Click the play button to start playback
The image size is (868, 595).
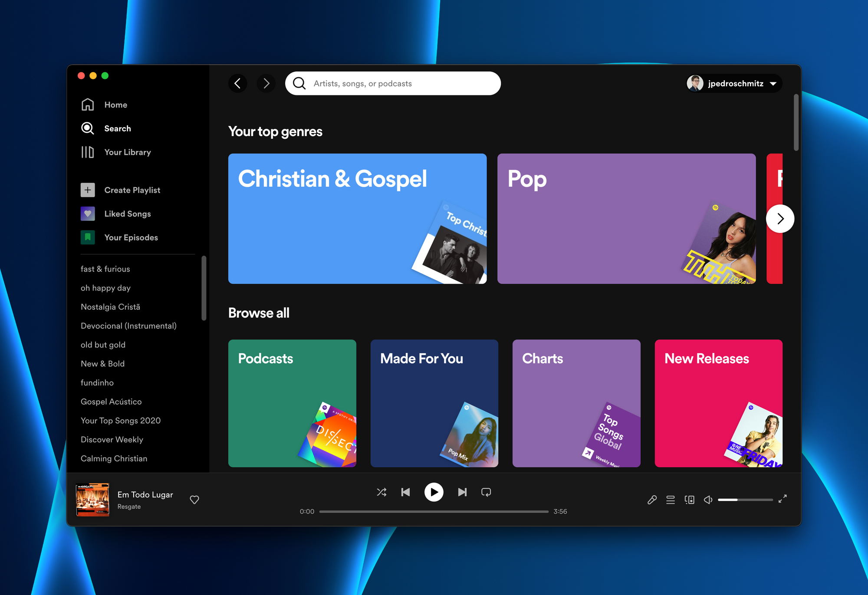click(433, 491)
